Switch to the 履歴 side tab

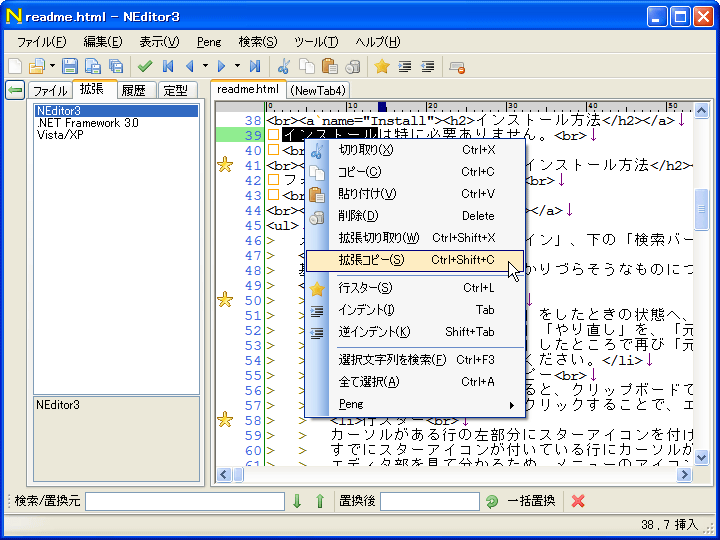pos(136,90)
